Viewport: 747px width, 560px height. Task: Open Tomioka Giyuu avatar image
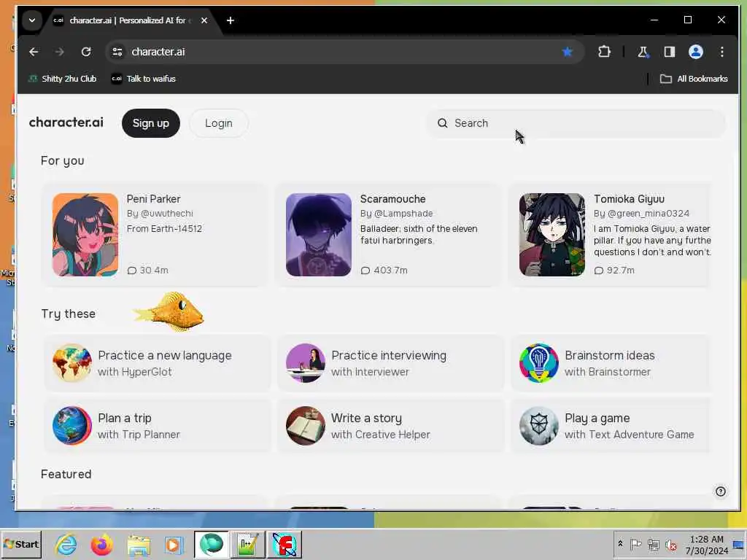pyautogui.click(x=552, y=235)
